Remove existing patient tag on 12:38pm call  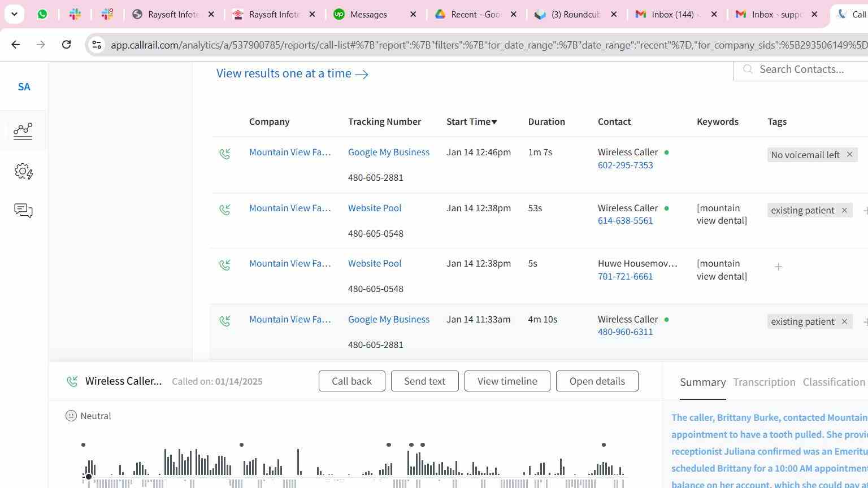pos(844,210)
